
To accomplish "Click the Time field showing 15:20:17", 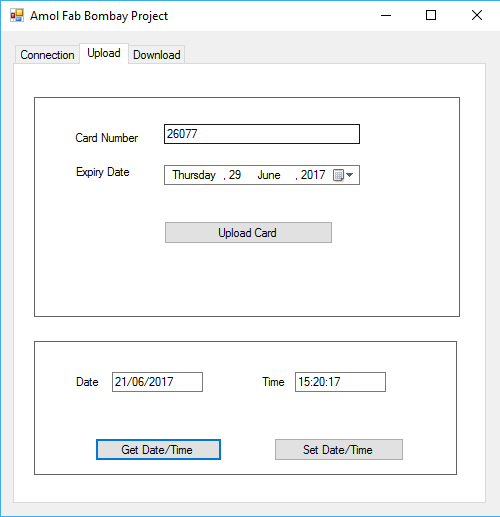I will [340, 382].
